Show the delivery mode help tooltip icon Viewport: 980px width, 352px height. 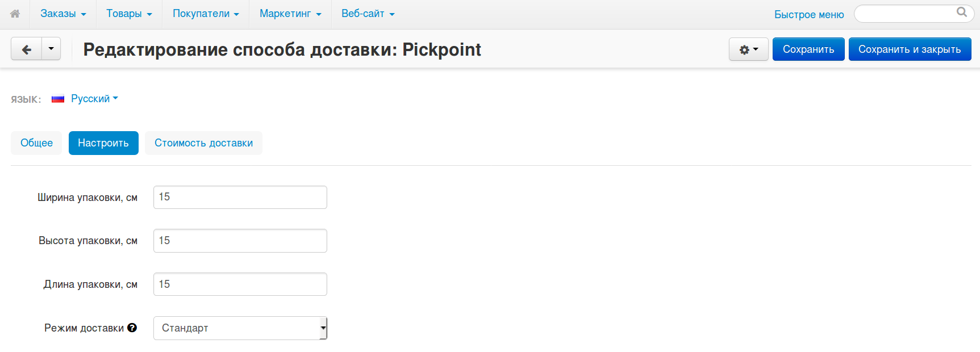click(132, 328)
